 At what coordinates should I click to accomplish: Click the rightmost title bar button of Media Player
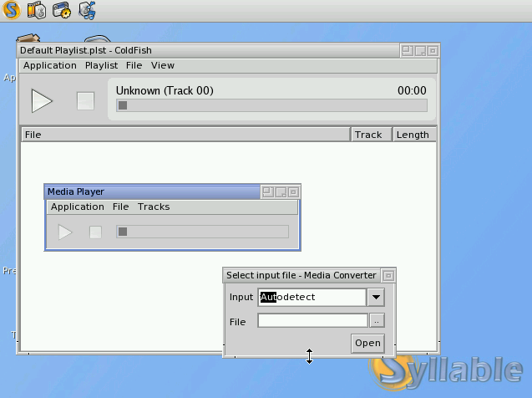[x=293, y=192]
